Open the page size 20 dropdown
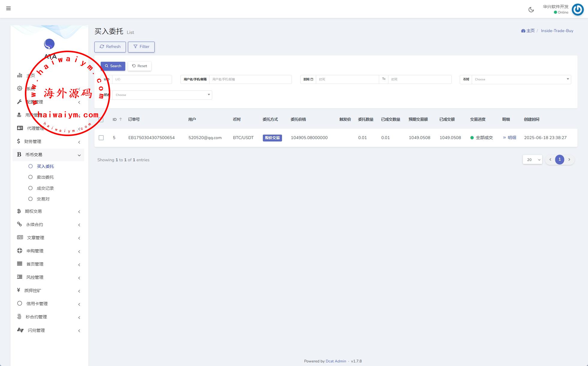 pos(532,159)
